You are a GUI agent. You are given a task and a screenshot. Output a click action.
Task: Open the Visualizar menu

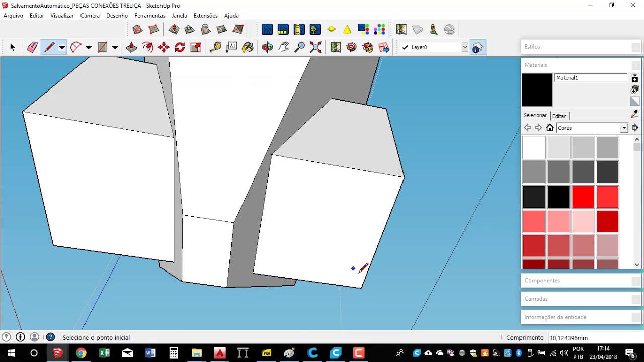click(62, 16)
